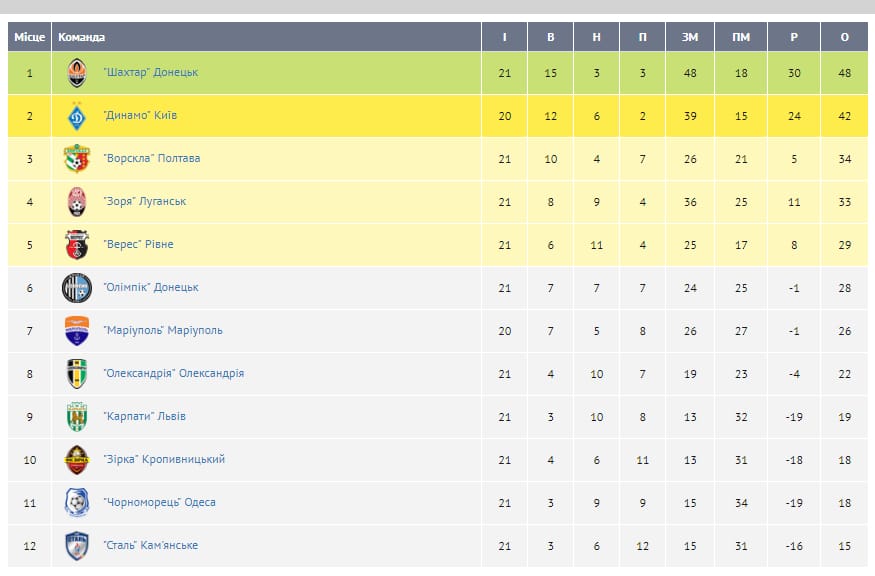
Task: Click the "О" points column header
Action: 844,37
